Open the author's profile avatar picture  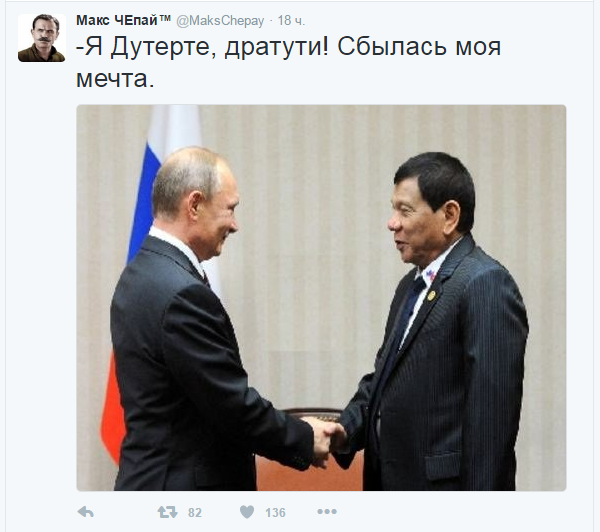point(42,38)
